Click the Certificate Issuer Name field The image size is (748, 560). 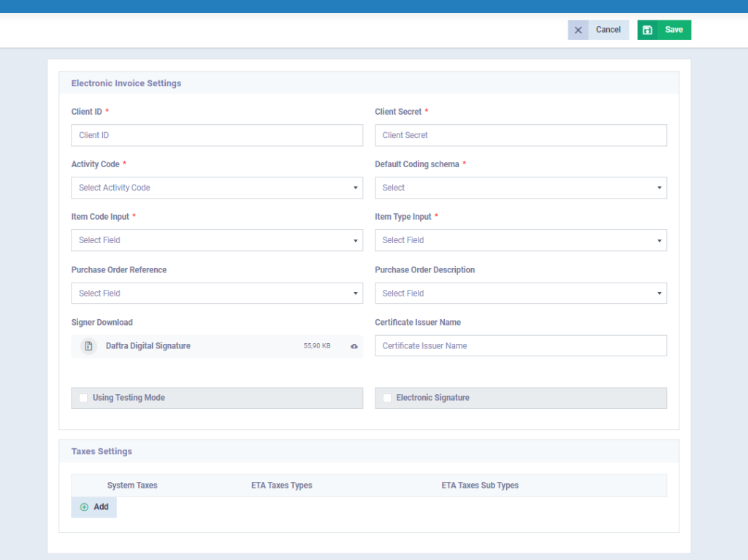(x=520, y=346)
